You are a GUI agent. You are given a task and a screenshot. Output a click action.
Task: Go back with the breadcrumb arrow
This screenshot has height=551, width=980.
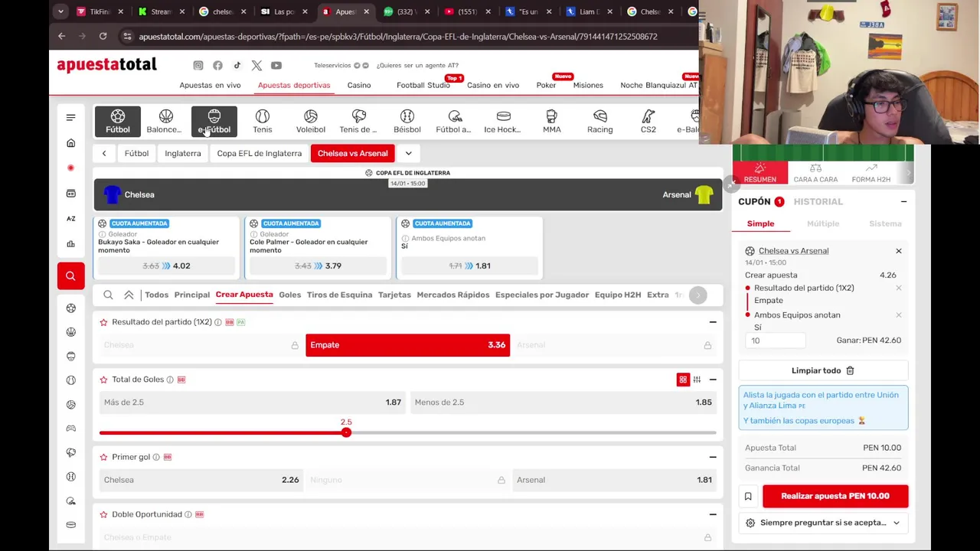pos(104,153)
